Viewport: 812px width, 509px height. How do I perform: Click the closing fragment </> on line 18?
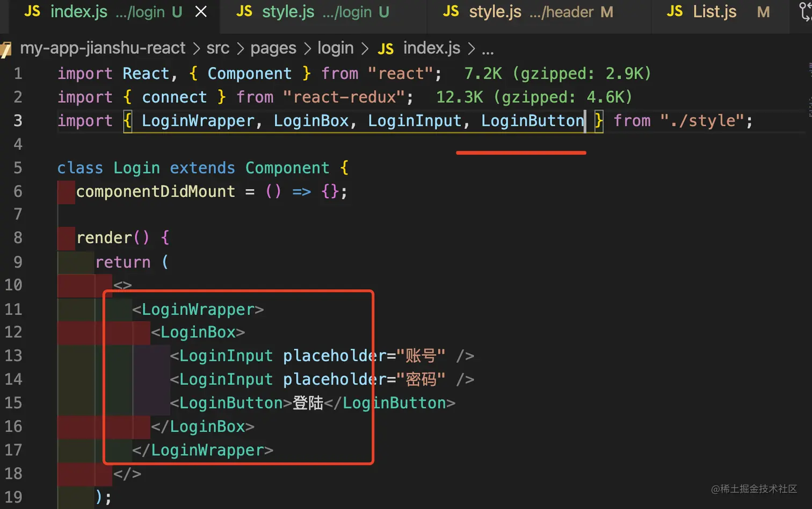pyautogui.click(x=127, y=474)
